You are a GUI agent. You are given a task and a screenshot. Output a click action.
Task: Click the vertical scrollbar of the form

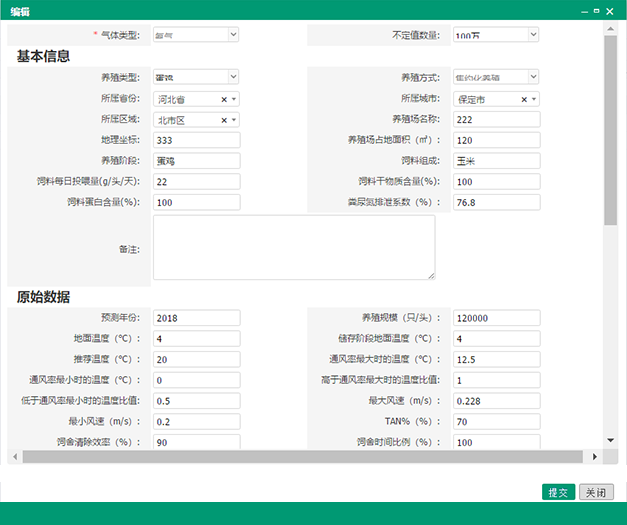[x=610, y=130]
